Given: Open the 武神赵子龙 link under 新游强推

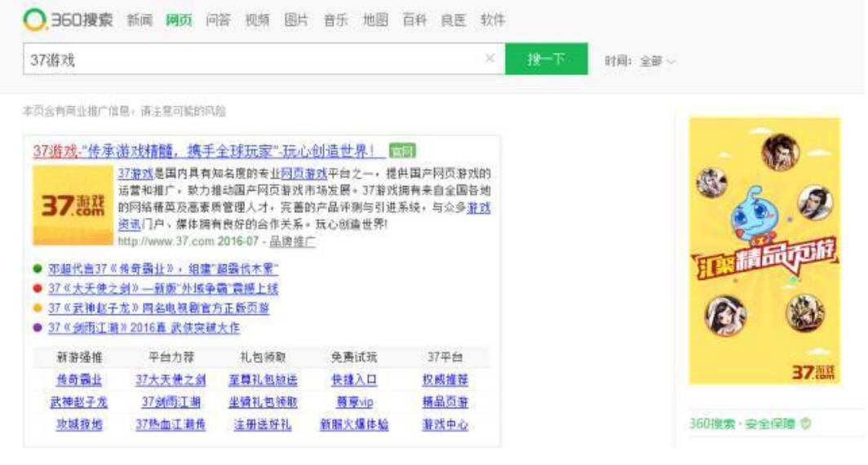Looking at the screenshot, I should [x=78, y=402].
